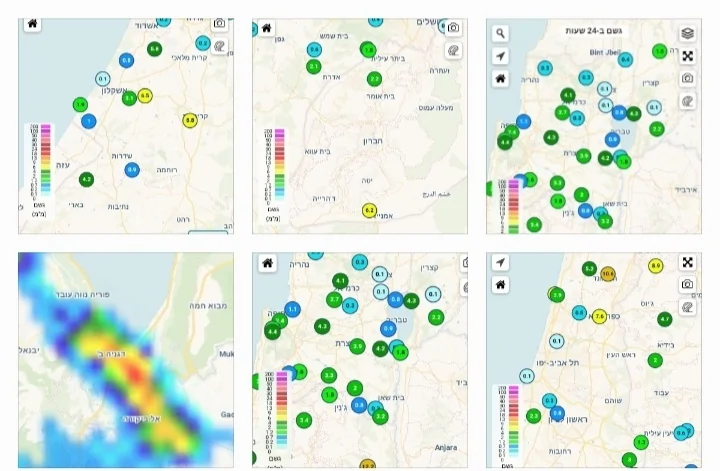Click the search magnifier icon on the 24-hour rain map
Viewport: 720px width, 471px height.
[x=500, y=33]
